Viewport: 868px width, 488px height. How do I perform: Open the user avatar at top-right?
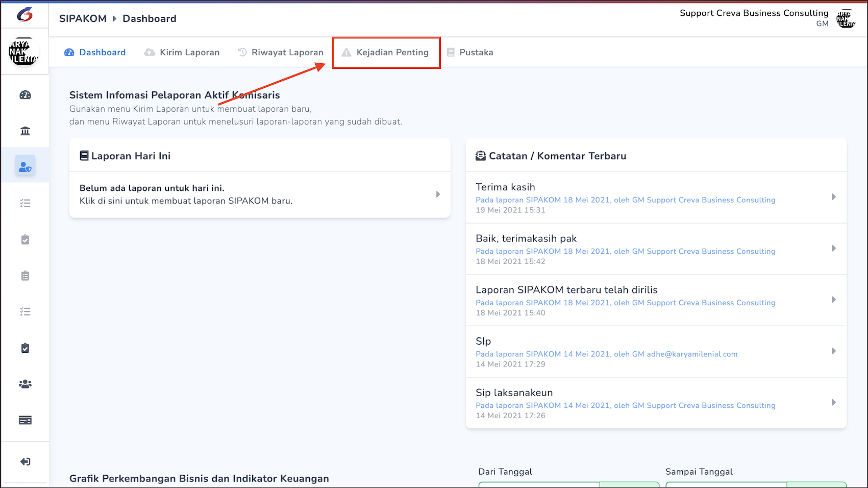pos(846,19)
